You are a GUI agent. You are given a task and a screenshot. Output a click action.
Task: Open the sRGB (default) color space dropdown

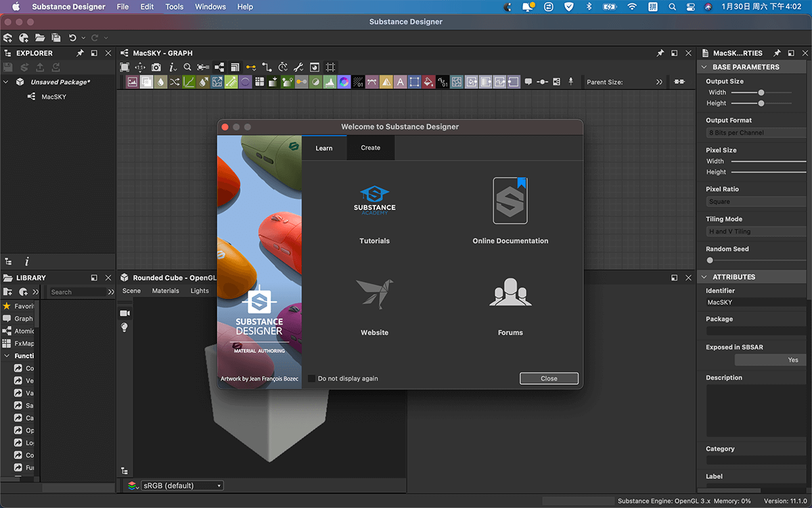point(182,486)
